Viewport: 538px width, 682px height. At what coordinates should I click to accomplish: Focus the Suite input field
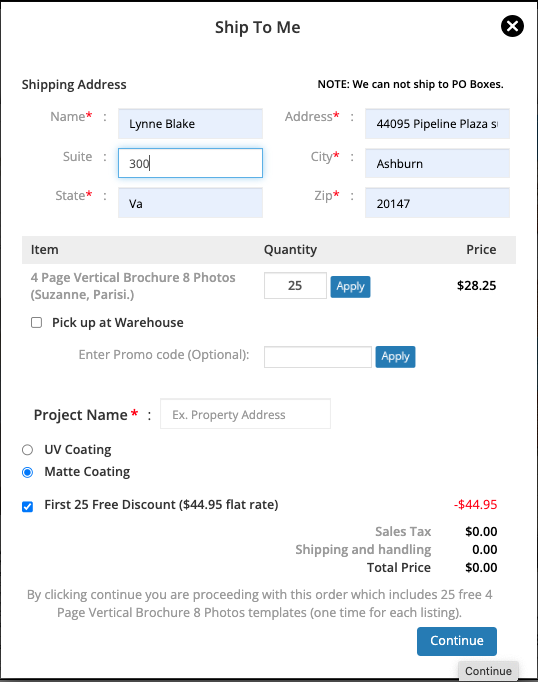[x=190, y=163]
